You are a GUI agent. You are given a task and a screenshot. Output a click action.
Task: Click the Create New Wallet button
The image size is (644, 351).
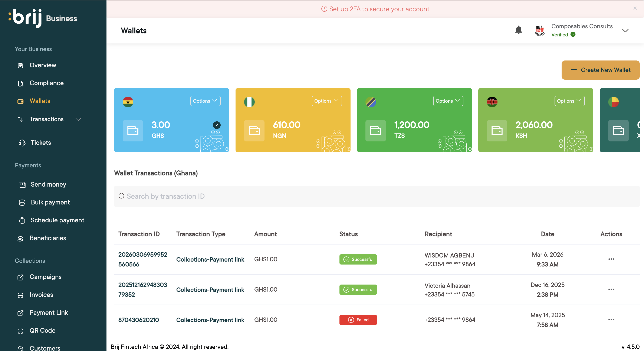(x=600, y=70)
